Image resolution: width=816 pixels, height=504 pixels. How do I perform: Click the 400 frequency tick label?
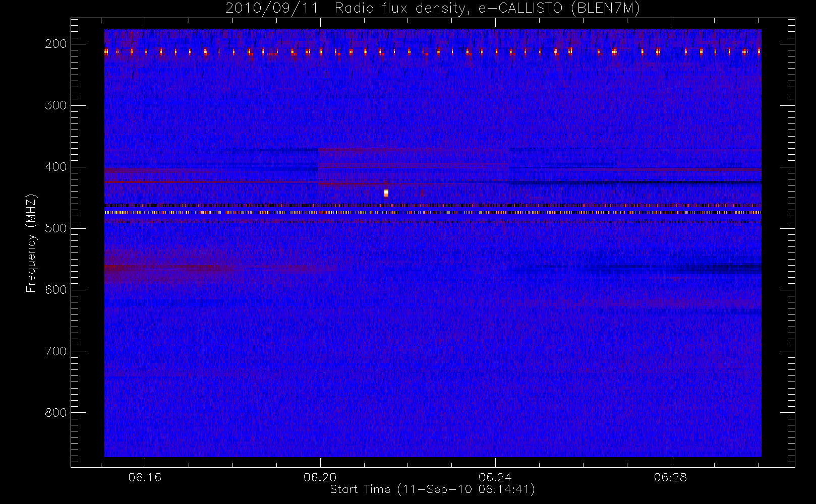coord(56,167)
